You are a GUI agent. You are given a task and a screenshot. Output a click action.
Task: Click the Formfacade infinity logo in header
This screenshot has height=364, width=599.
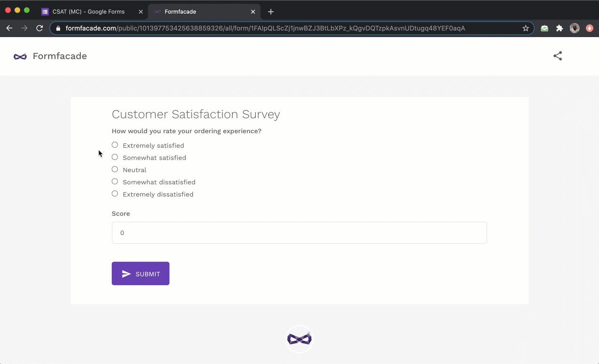(x=20, y=56)
